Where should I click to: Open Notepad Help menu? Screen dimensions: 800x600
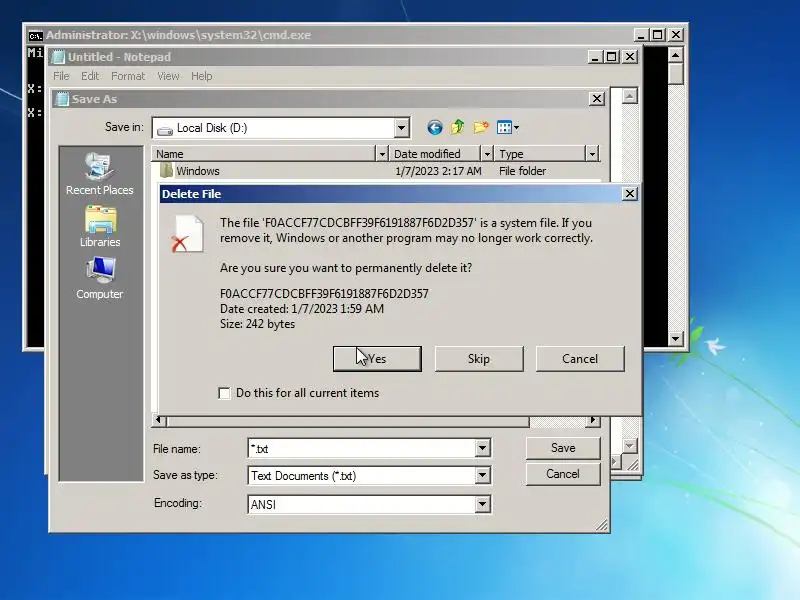[202, 76]
